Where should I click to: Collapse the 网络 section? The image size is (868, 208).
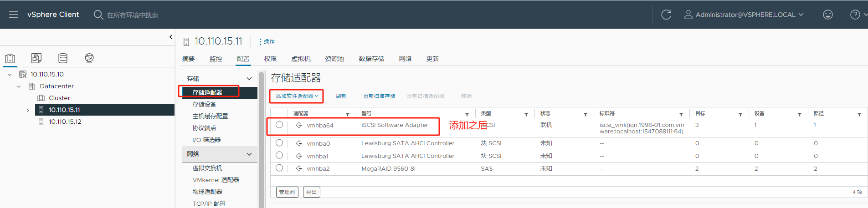tap(249, 154)
